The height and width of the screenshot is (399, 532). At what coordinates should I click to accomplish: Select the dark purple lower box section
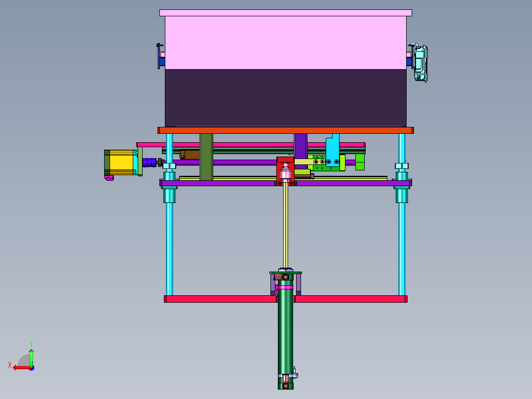(x=286, y=98)
